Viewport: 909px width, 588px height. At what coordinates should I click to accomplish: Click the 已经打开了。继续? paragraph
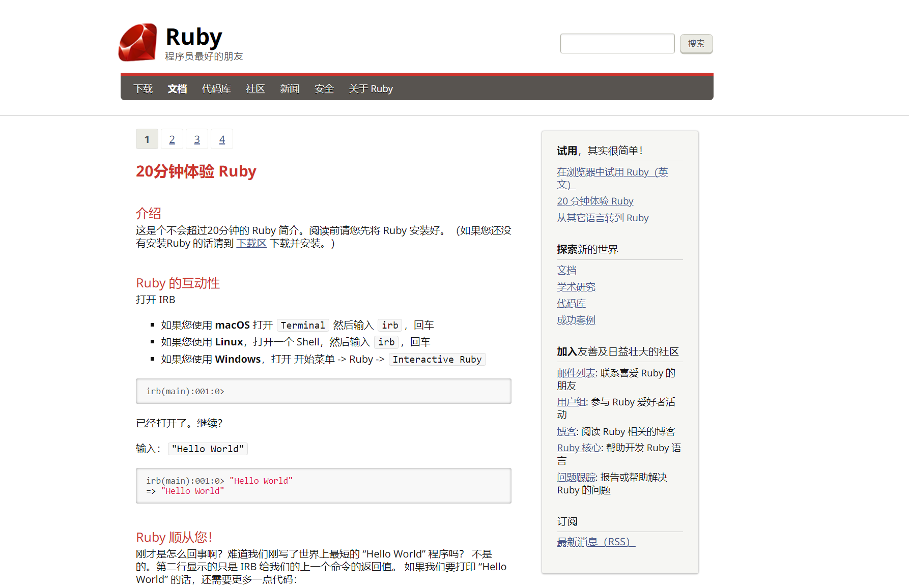click(x=179, y=423)
